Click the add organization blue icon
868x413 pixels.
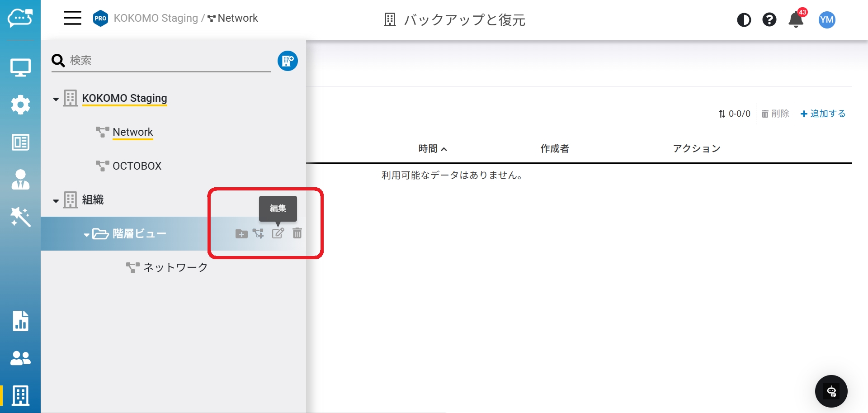point(288,61)
